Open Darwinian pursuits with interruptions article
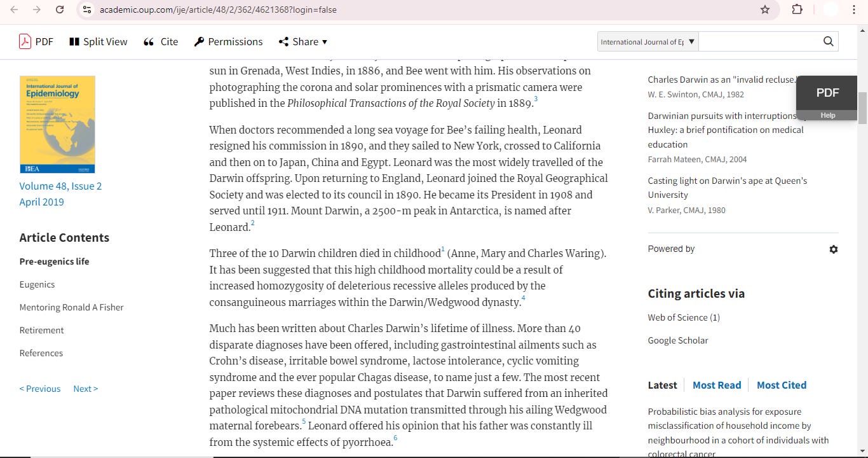Screen dimensions: 868x458 click(726, 130)
